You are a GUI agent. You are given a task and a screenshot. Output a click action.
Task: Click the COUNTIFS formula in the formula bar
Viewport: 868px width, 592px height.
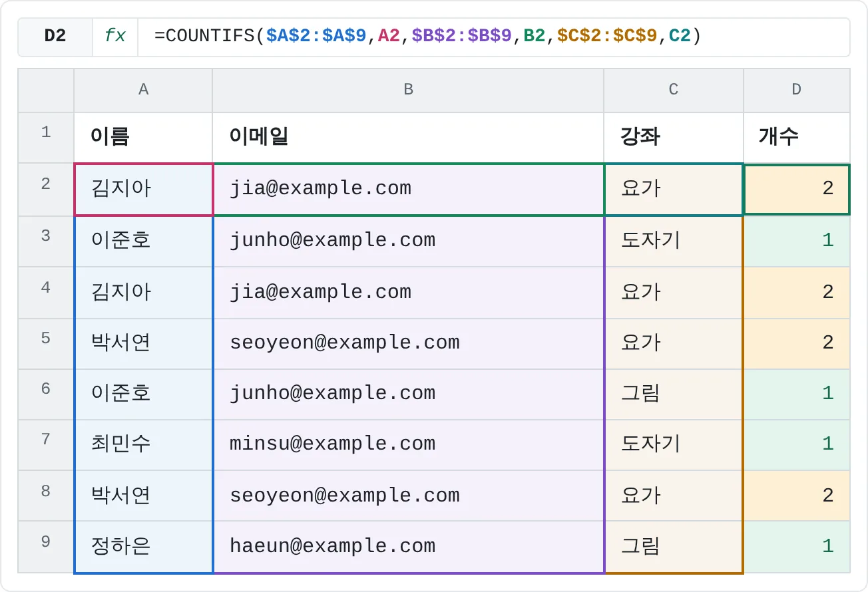tap(427, 37)
